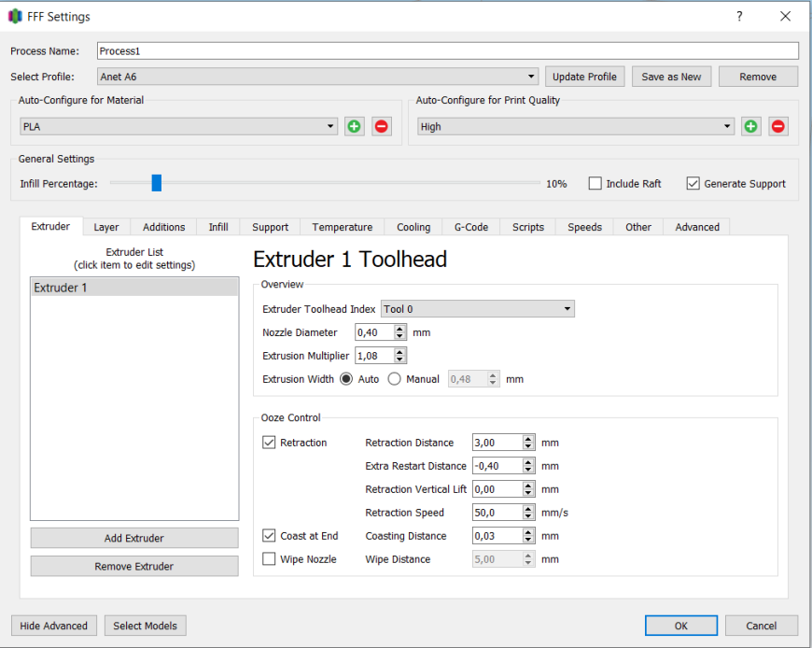Switch to the Temperature tab
The height and width of the screenshot is (648, 812).
tap(342, 227)
